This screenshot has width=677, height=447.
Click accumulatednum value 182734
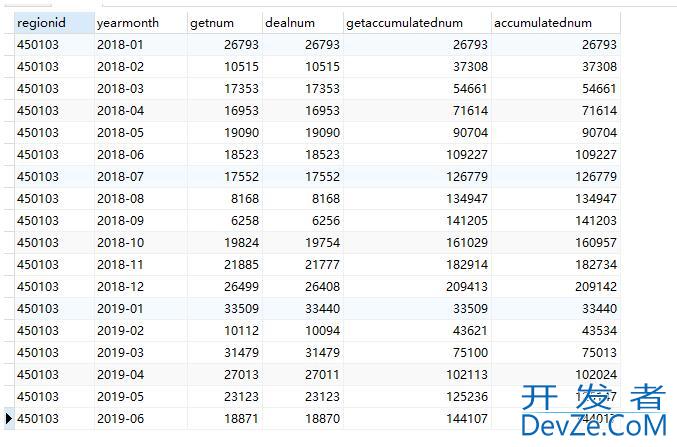click(556, 265)
